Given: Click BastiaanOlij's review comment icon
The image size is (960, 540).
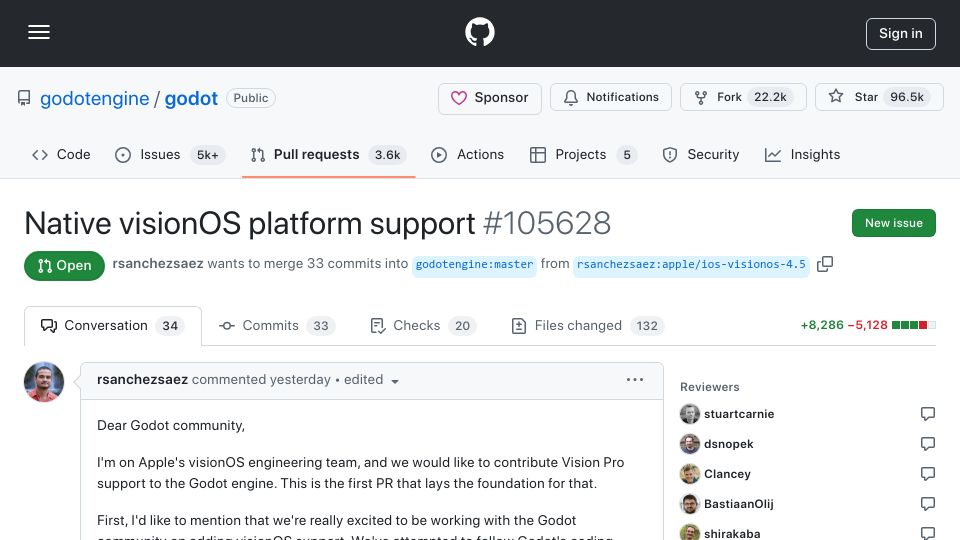Looking at the screenshot, I should point(928,503).
